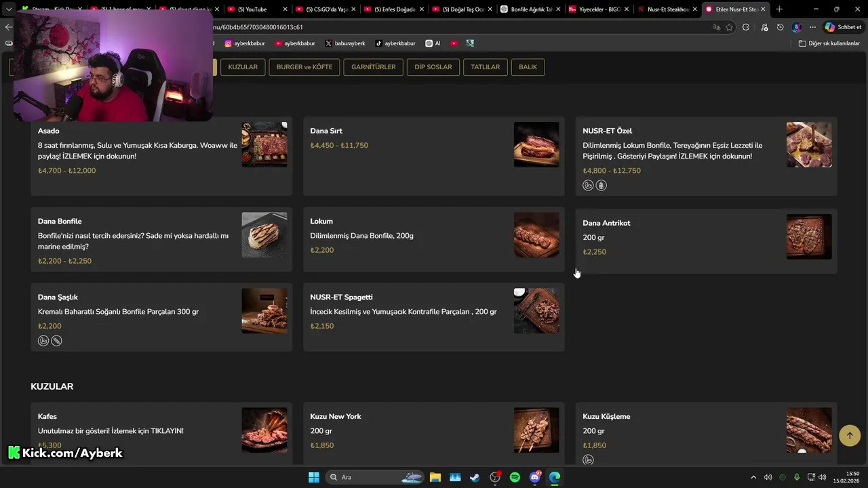
Task: Open the Kafes menu item title
Action: coord(47,416)
